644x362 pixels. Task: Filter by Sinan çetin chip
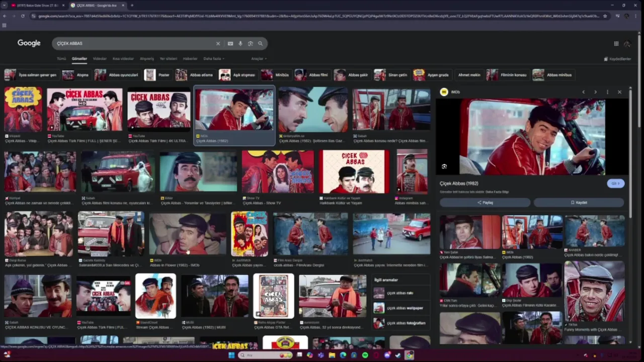391,75
